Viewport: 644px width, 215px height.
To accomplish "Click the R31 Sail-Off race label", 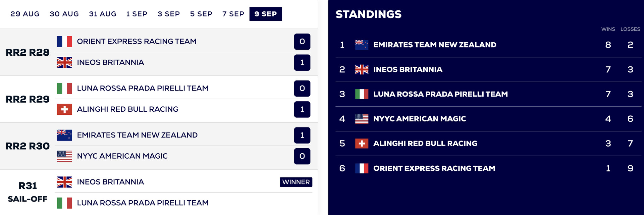I will tap(28, 192).
